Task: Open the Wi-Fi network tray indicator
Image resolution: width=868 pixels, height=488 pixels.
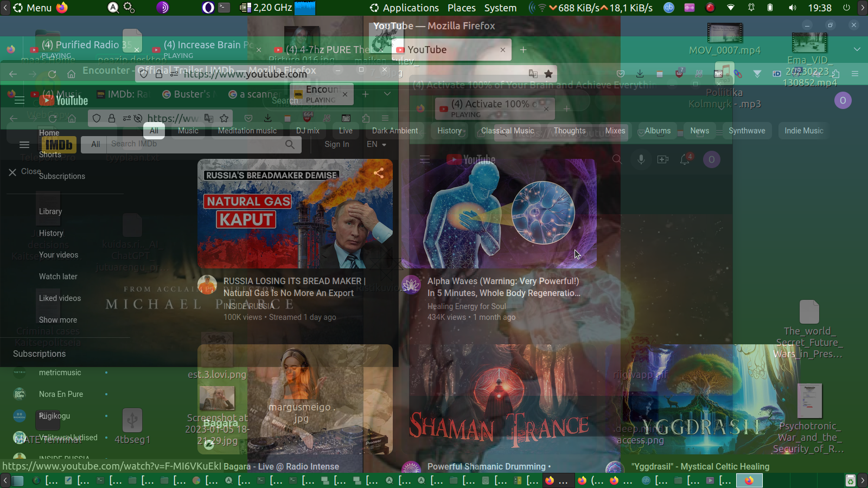Action: [x=731, y=8]
